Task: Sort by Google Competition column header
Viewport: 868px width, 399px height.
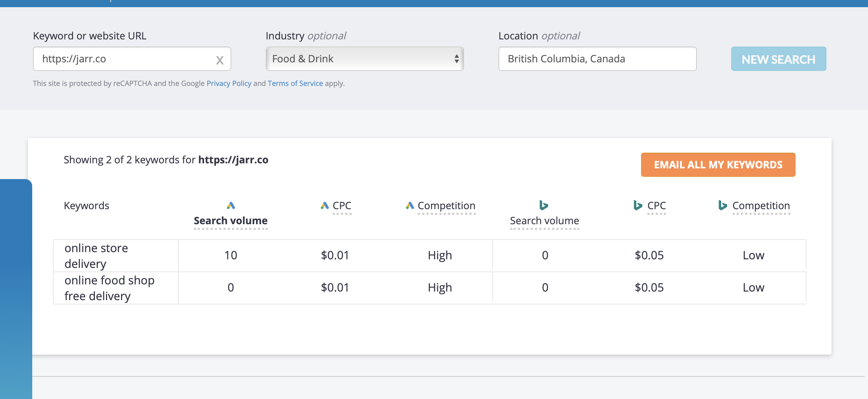Action: [447, 206]
